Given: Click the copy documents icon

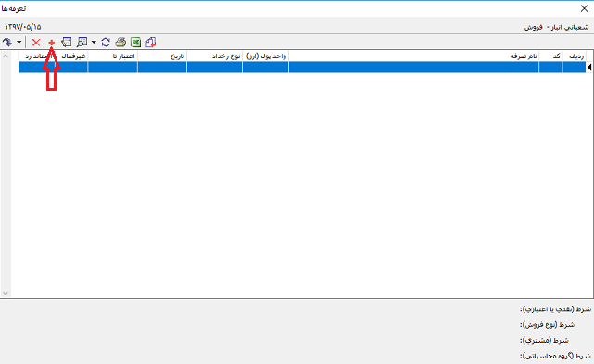Looking at the screenshot, I should (x=151, y=42).
